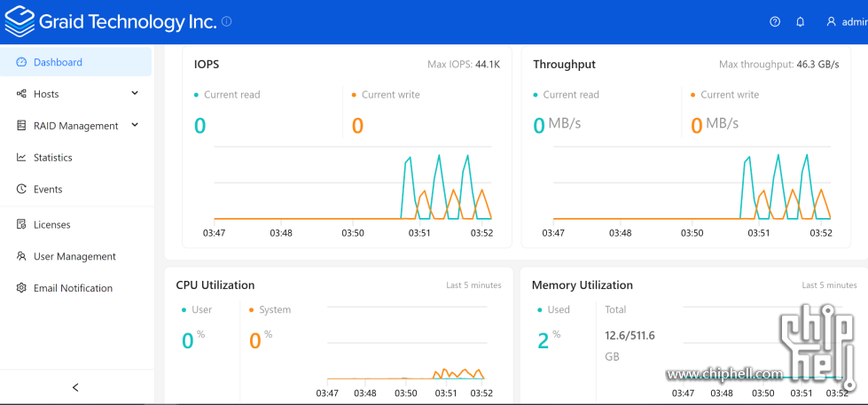The image size is (868, 405).
Task: Click the Events clock icon
Action: click(x=21, y=190)
